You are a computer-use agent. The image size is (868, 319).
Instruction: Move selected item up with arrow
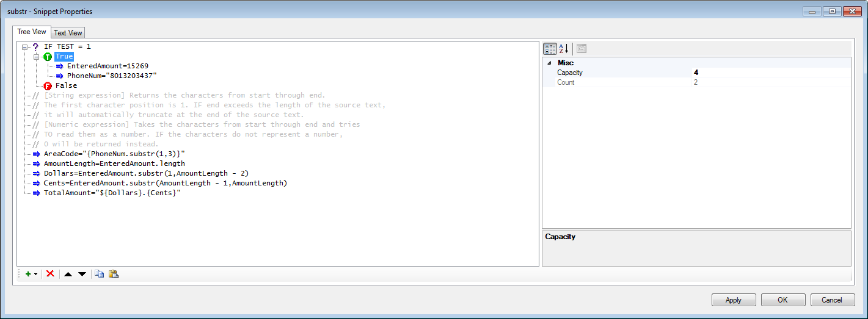68,274
